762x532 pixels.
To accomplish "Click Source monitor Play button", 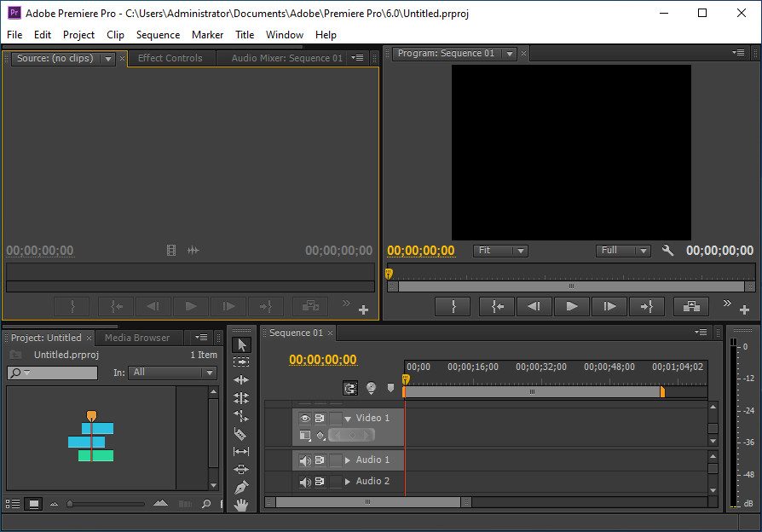I will coord(191,306).
